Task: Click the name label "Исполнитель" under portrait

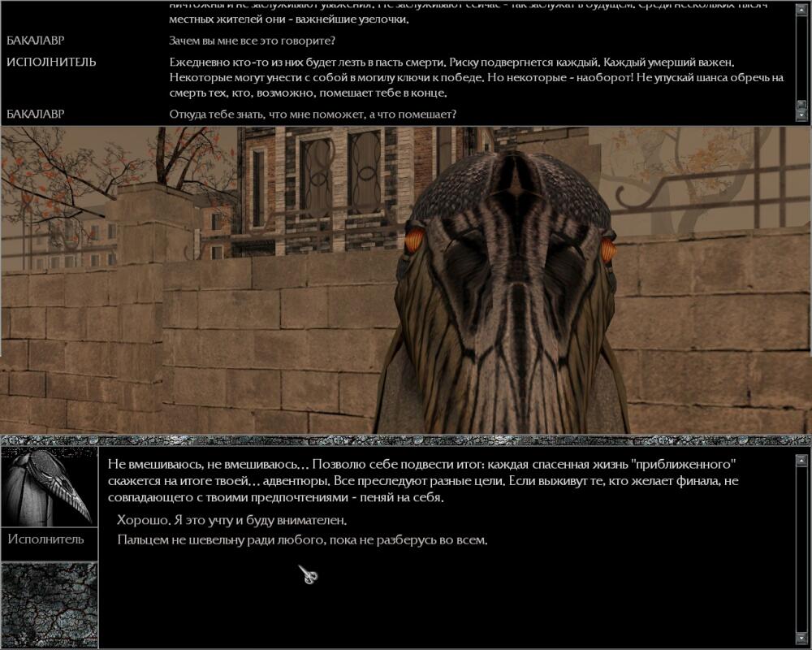Action: (x=45, y=539)
